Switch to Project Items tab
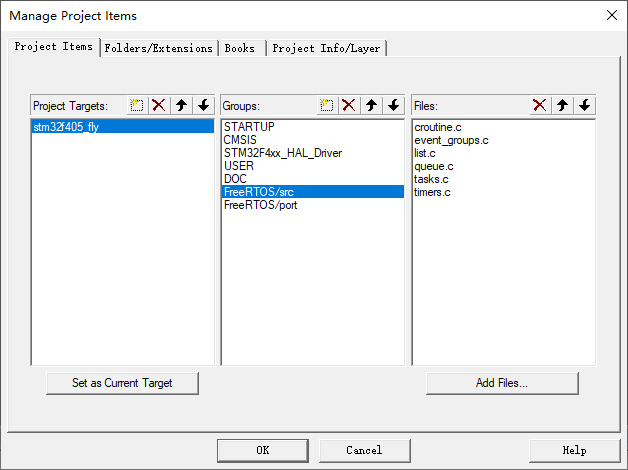This screenshot has width=628, height=470. (54, 47)
